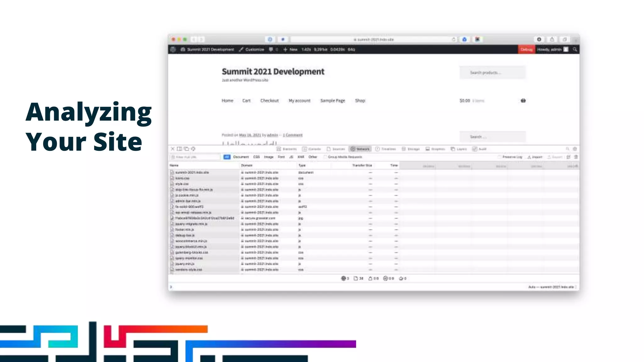The image size is (644, 362).
Task: Switch to the Console tab
Action: (x=311, y=149)
